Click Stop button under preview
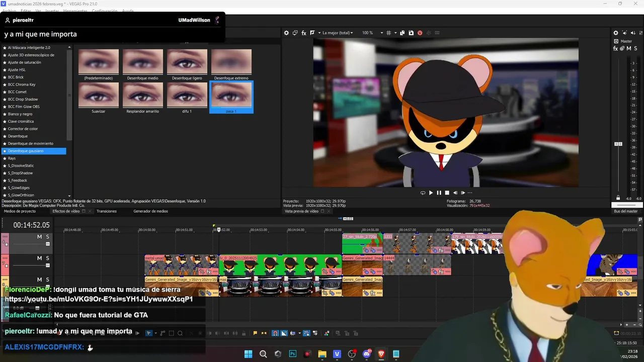Viewport: 644px width, 362px height. click(x=447, y=193)
